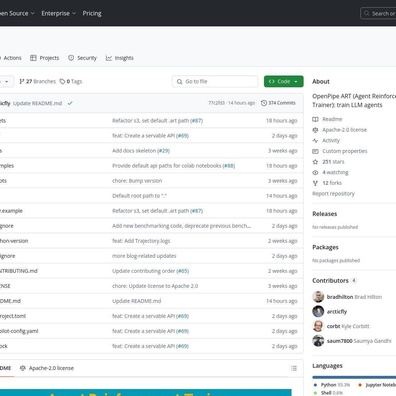Open commit 'chore: Update license to Apache 2.0'
396x396 pixels.
pos(155,286)
